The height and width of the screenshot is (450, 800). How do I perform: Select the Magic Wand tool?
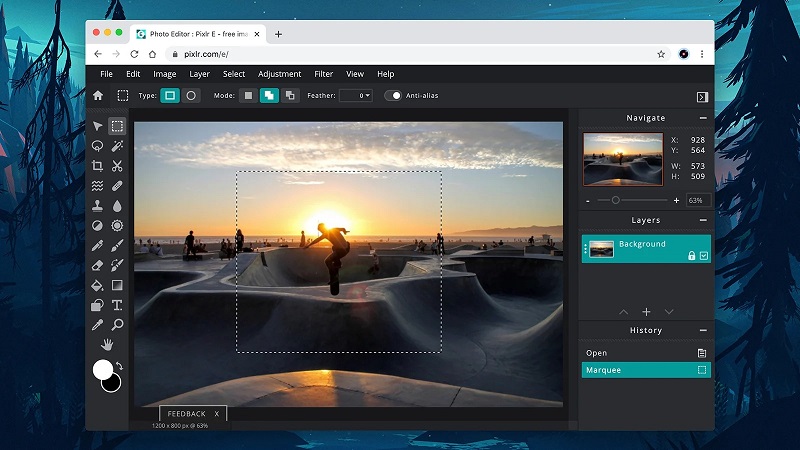pos(117,146)
